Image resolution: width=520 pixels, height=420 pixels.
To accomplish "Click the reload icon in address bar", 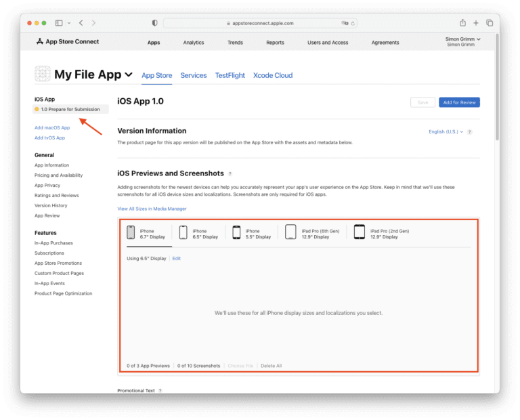I will coord(353,23).
